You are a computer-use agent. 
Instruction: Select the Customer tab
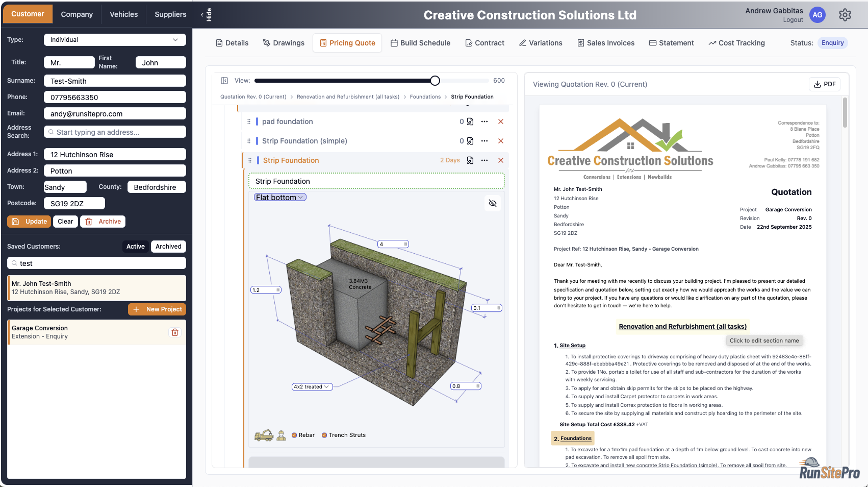click(28, 14)
